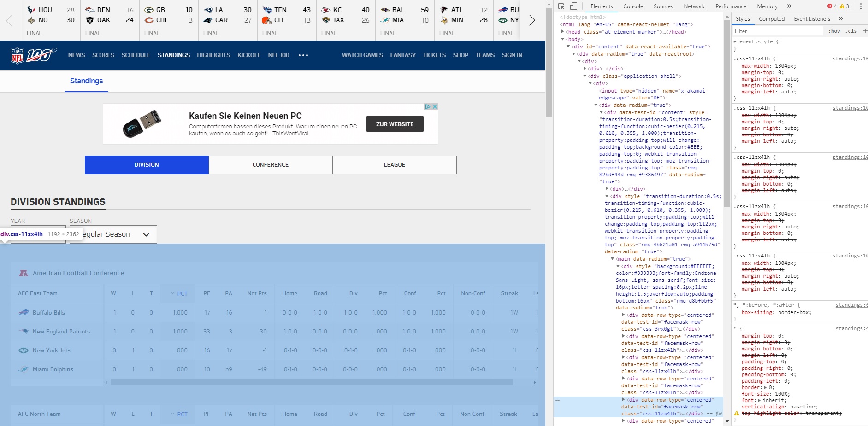Switch to the Console tab
Image resolution: width=868 pixels, height=426 pixels.
(x=633, y=6)
